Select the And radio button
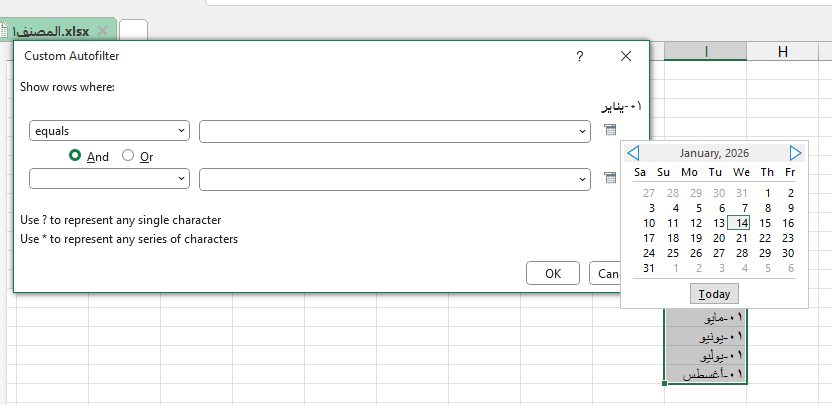The height and width of the screenshot is (405, 832). pyautogui.click(x=75, y=156)
